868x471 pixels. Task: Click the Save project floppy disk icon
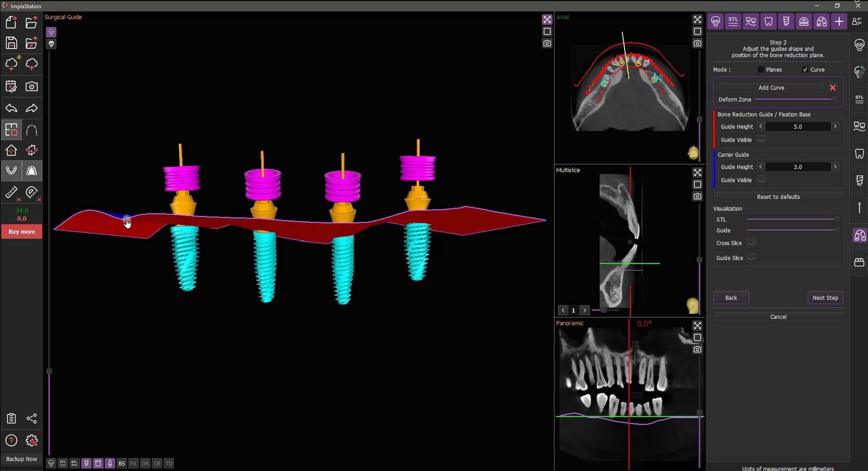tap(11, 43)
